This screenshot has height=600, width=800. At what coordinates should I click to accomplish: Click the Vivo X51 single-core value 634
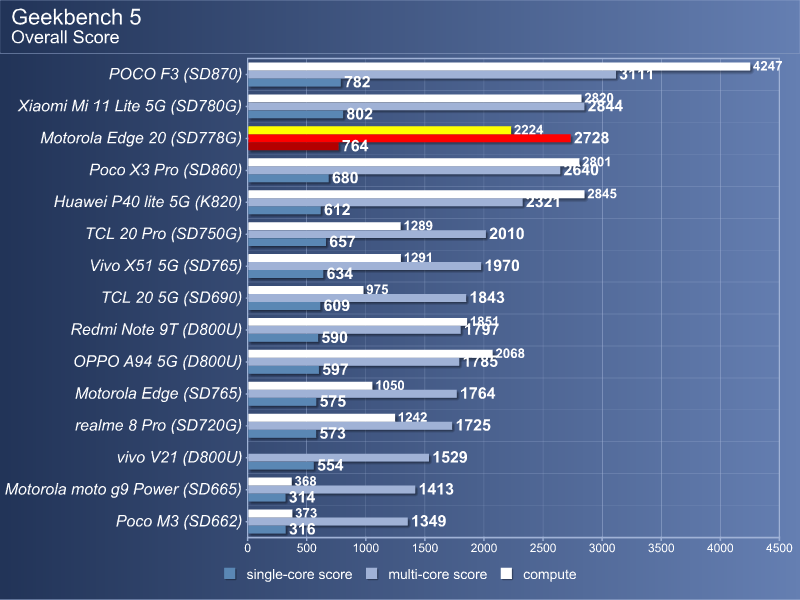point(340,274)
